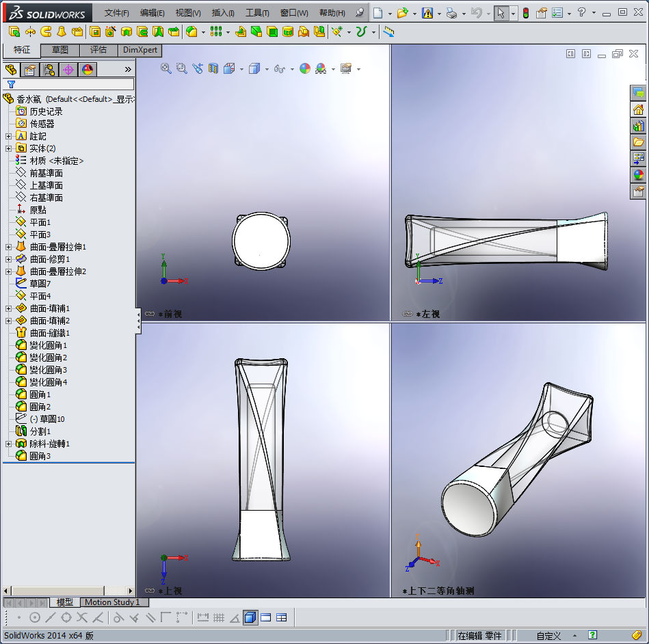
Task: Expand the 除料-旋轉1 tree node
Action: pos(8,444)
